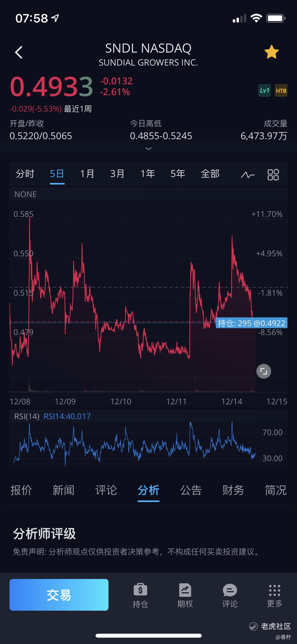This screenshot has width=297, height=644.
Task: Select the 全部 chart range
Action: (x=210, y=174)
